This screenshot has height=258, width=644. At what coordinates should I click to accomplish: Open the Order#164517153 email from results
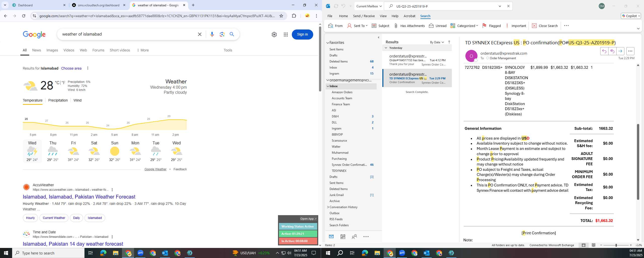click(417, 60)
